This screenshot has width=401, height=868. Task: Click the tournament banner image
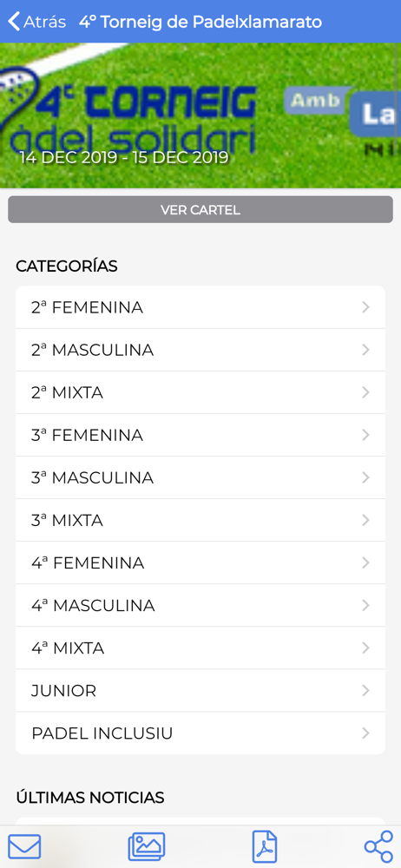(200, 115)
